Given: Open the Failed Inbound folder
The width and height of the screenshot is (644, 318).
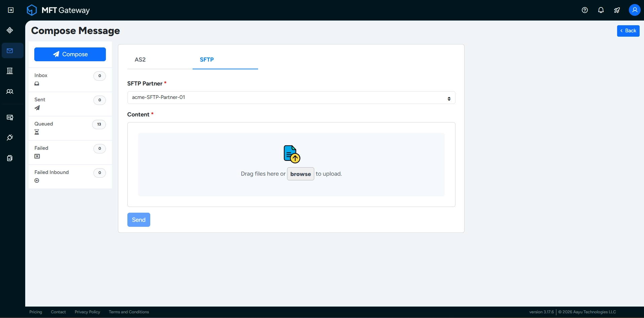Looking at the screenshot, I should pos(70,177).
